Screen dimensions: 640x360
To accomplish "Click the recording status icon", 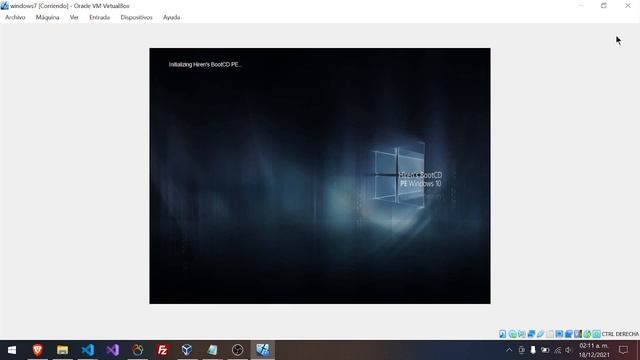I will click(x=569, y=334).
